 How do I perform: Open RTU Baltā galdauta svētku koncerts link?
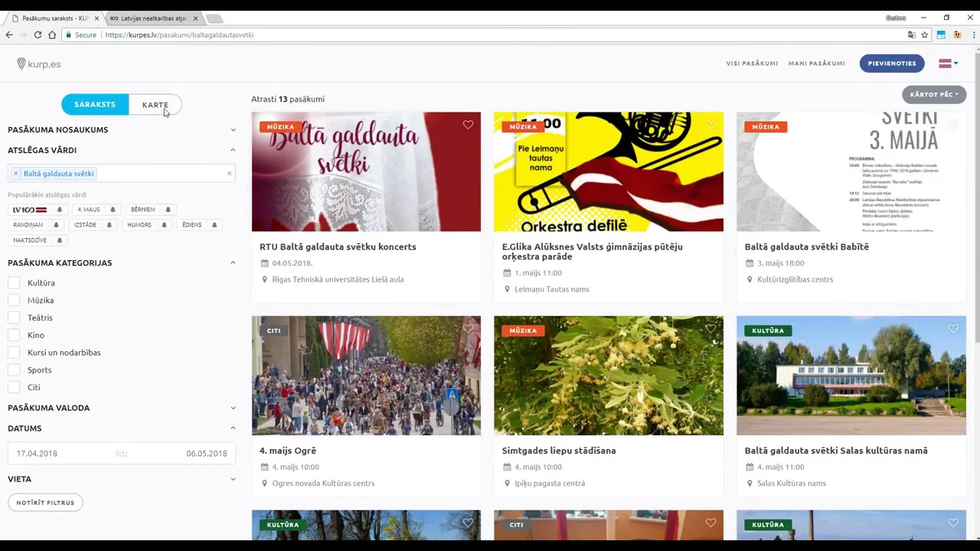pyautogui.click(x=338, y=246)
